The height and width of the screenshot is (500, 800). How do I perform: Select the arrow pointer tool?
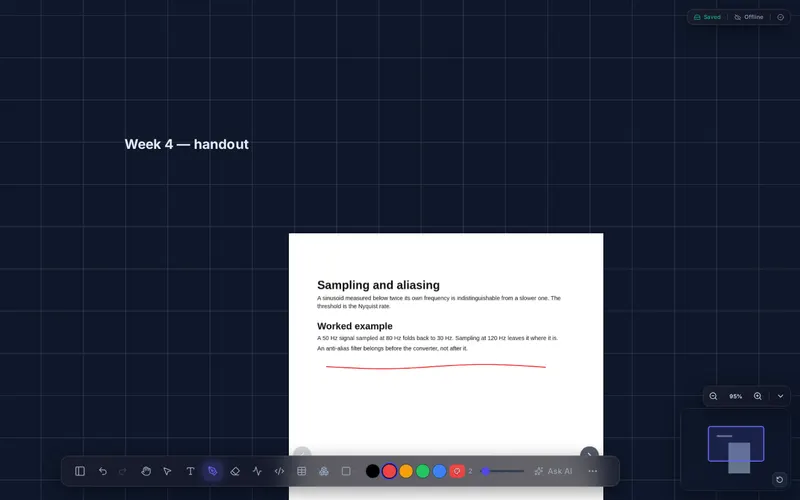167,471
